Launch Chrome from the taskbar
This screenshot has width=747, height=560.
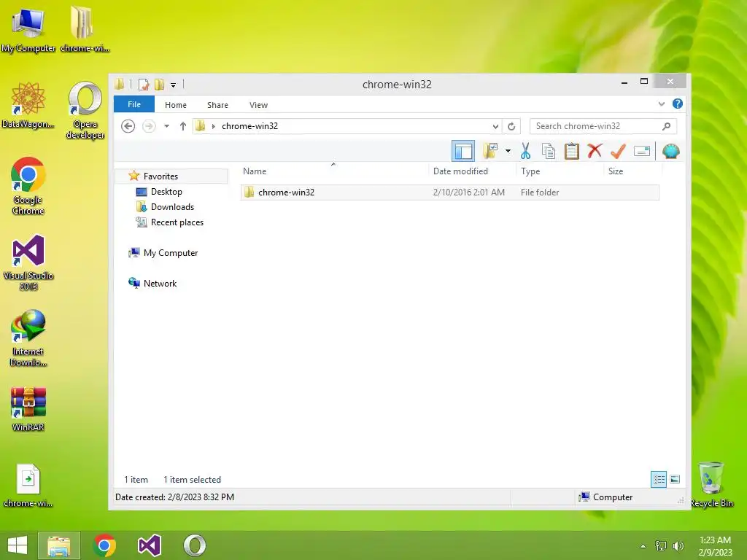coord(104,545)
